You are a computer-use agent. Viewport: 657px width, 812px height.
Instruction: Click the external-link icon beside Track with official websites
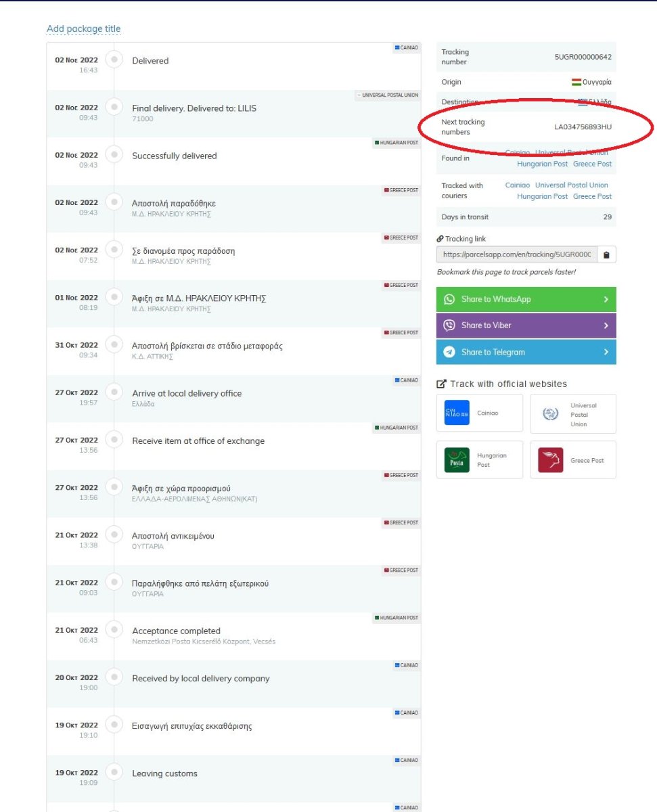[x=442, y=384]
